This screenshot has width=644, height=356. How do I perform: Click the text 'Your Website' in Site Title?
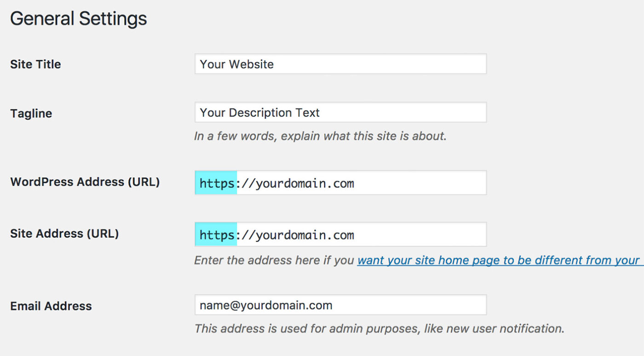[x=236, y=64]
